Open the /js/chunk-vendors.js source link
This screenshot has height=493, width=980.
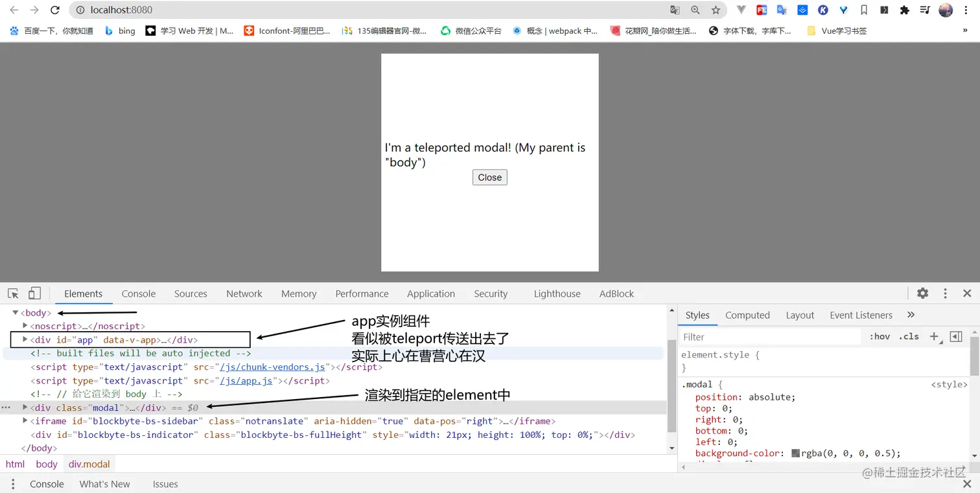click(x=272, y=367)
